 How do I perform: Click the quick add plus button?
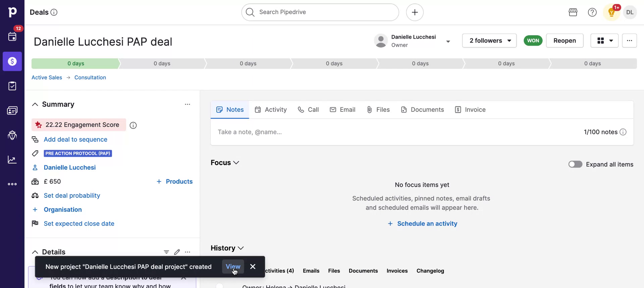(415, 12)
